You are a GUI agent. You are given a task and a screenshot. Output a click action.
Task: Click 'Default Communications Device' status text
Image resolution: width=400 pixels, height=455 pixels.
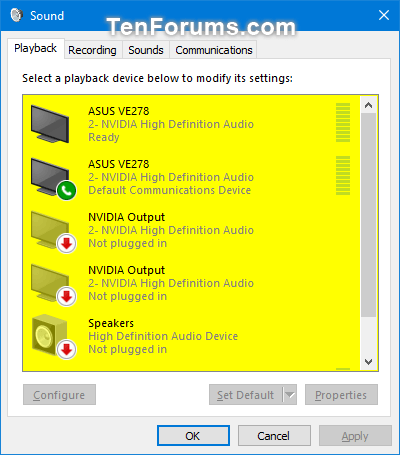169,190
